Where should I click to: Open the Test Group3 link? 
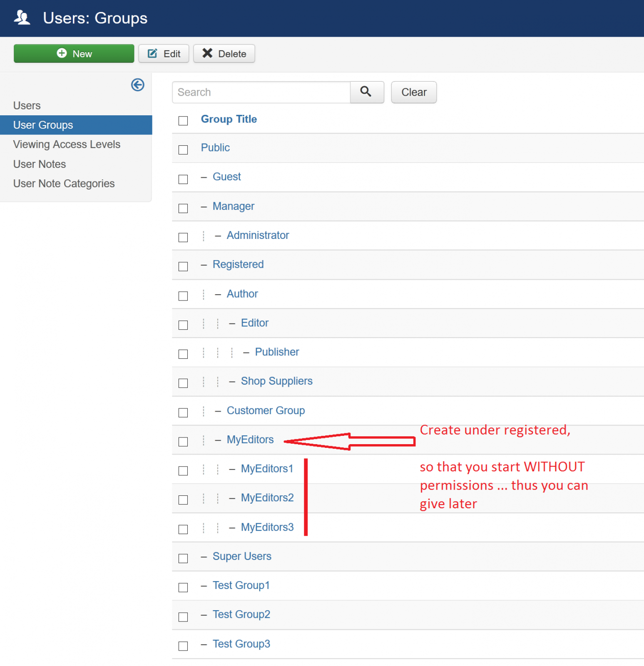(x=241, y=644)
